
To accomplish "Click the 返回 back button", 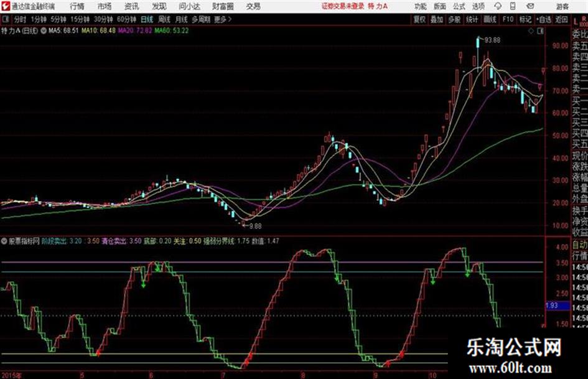I will 561,19.
